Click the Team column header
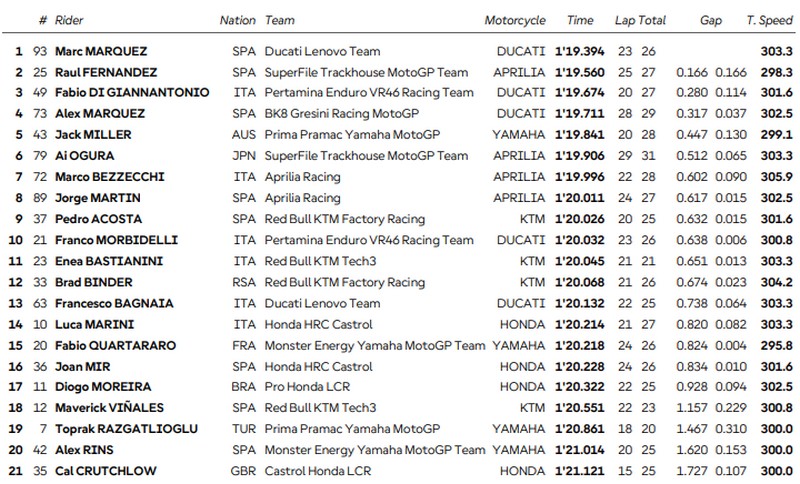800x484 pixels. 280,20
